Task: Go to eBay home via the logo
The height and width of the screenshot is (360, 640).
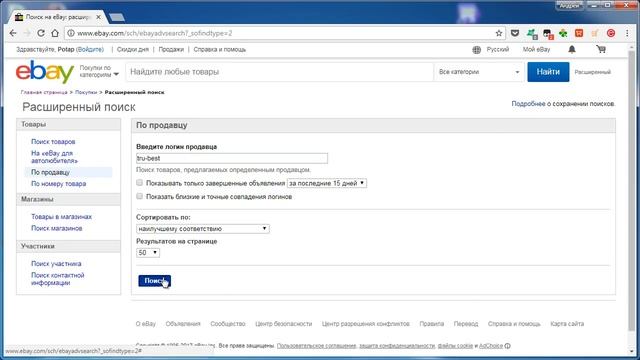Action: point(45,72)
